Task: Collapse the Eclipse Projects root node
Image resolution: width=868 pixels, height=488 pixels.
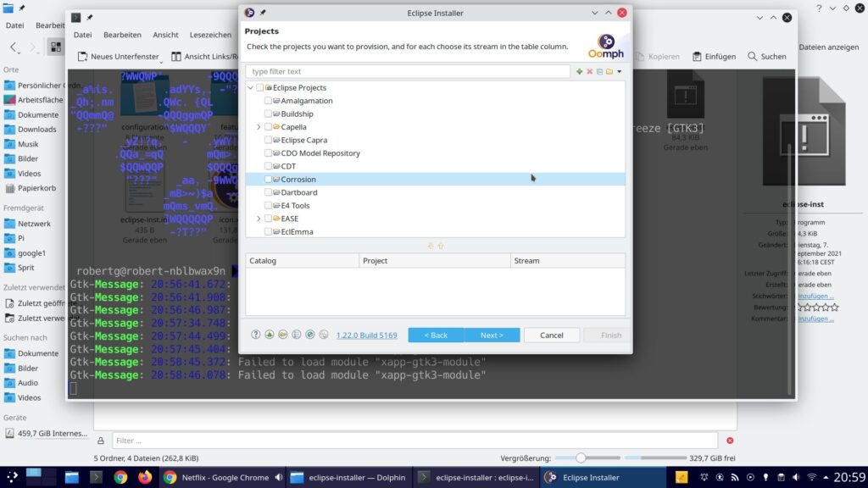Action: 250,87
